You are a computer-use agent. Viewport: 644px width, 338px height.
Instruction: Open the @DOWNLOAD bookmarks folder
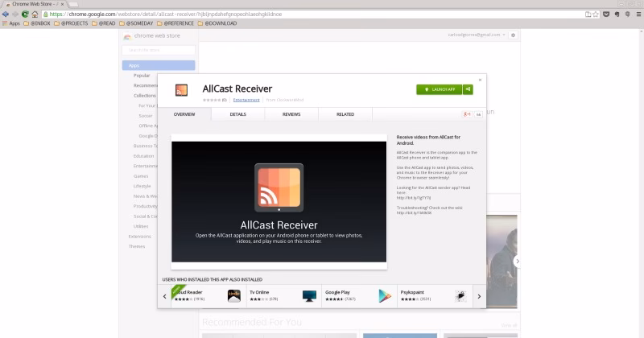click(217, 23)
